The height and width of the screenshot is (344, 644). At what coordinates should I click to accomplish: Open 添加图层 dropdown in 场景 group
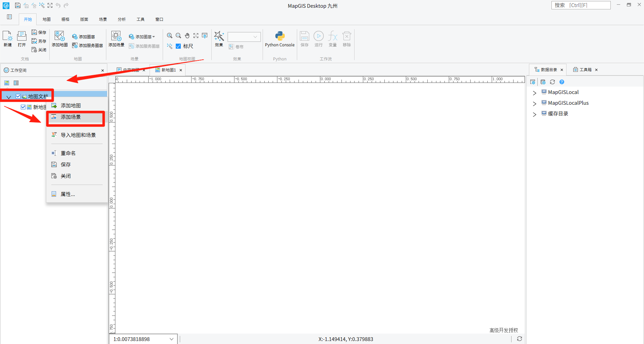pos(142,37)
